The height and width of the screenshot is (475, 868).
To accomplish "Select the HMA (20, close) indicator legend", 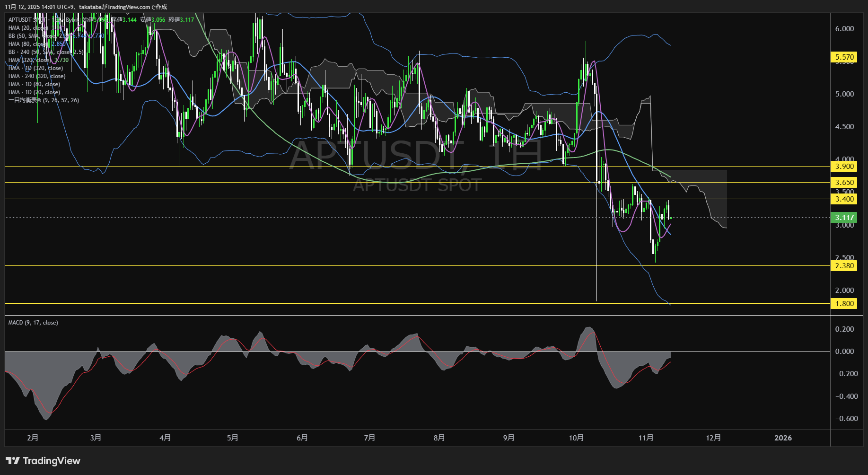I will (x=28, y=28).
